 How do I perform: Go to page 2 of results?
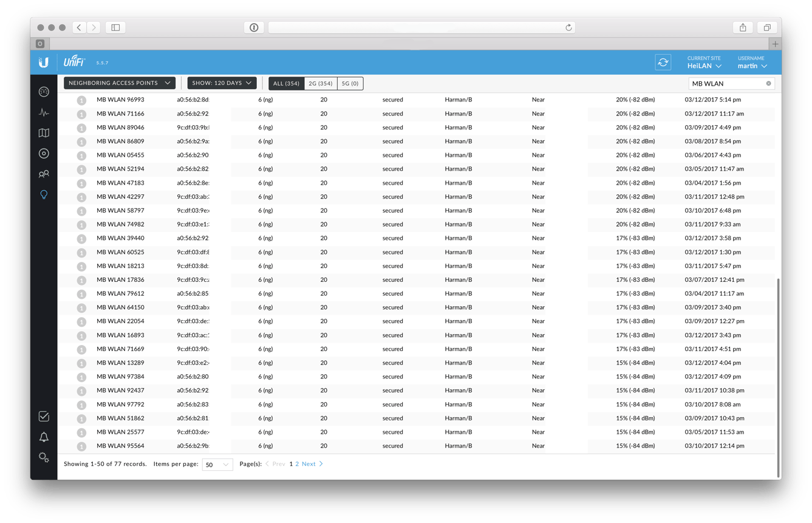[297, 464]
